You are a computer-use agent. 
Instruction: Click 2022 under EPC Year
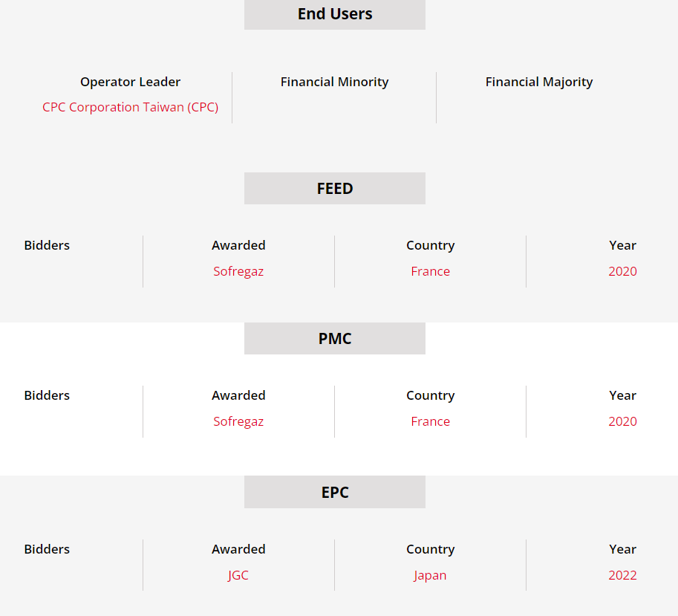coord(622,575)
